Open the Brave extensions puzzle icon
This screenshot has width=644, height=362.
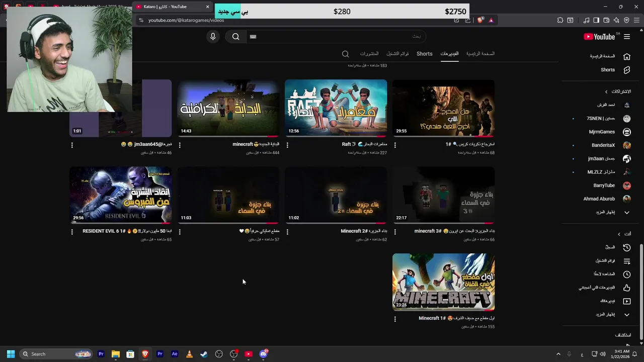pyautogui.click(x=560, y=20)
